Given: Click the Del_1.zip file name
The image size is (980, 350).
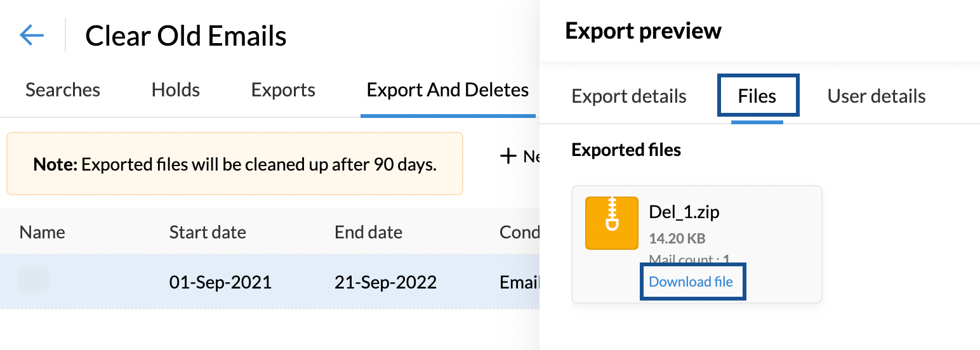Looking at the screenshot, I should (684, 212).
